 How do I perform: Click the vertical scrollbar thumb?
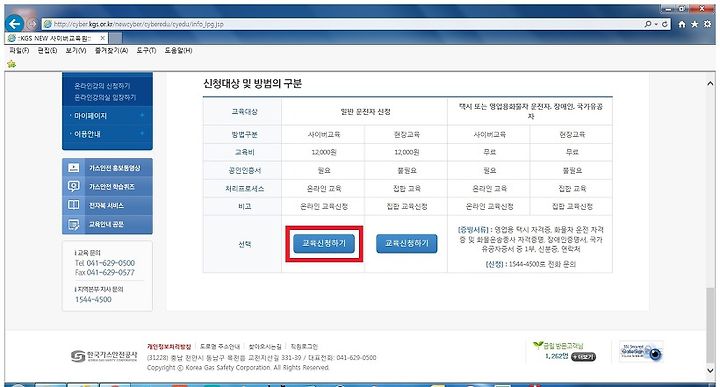pyautogui.click(x=710, y=325)
